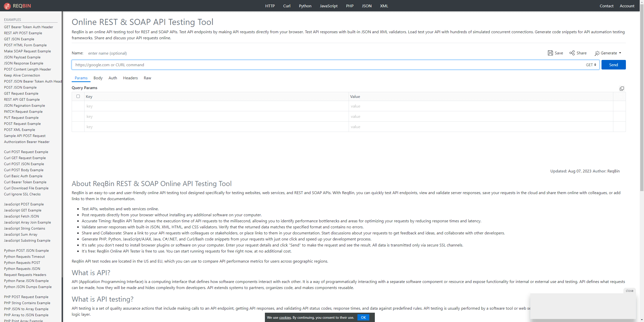
Task: Open PHP POST Request Example
Action: point(26,297)
